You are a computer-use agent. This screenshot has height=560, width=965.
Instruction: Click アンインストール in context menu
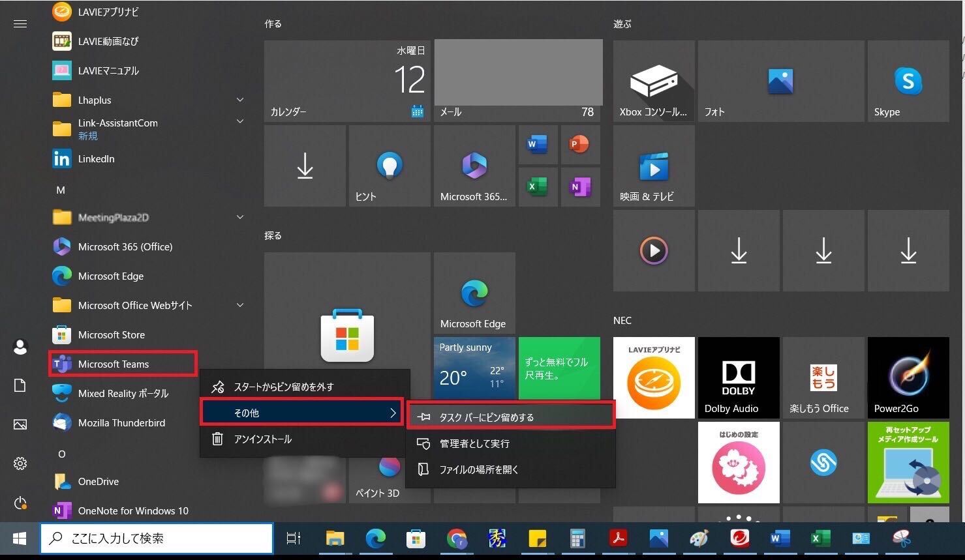coord(262,439)
